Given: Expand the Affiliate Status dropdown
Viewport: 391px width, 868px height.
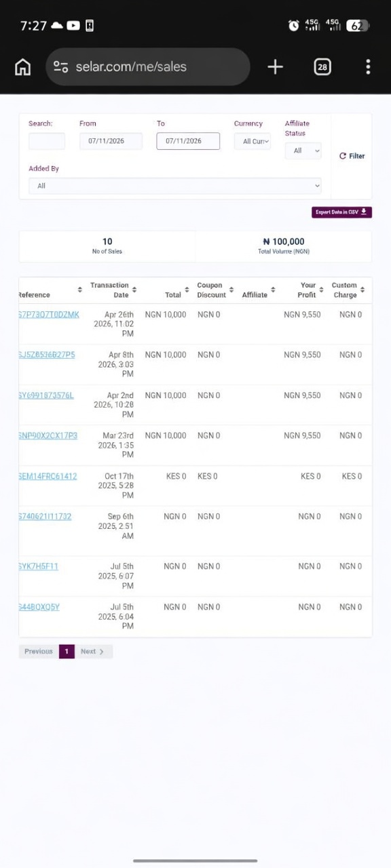Looking at the screenshot, I should (x=303, y=151).
